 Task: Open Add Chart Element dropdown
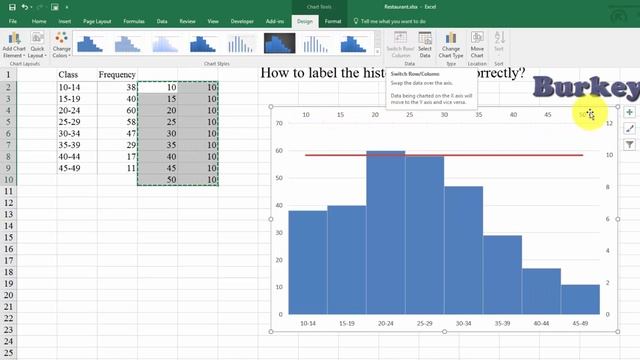(x=13, y=45)
